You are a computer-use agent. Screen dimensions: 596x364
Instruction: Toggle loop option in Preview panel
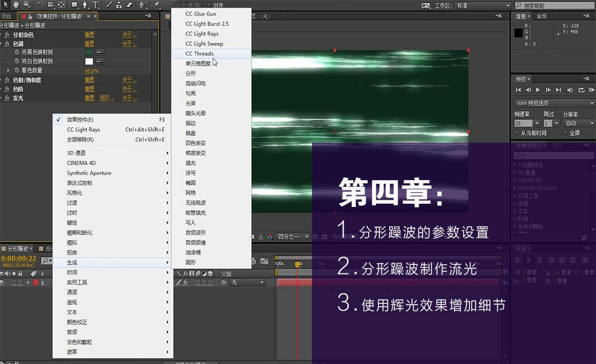coord(582,90)
